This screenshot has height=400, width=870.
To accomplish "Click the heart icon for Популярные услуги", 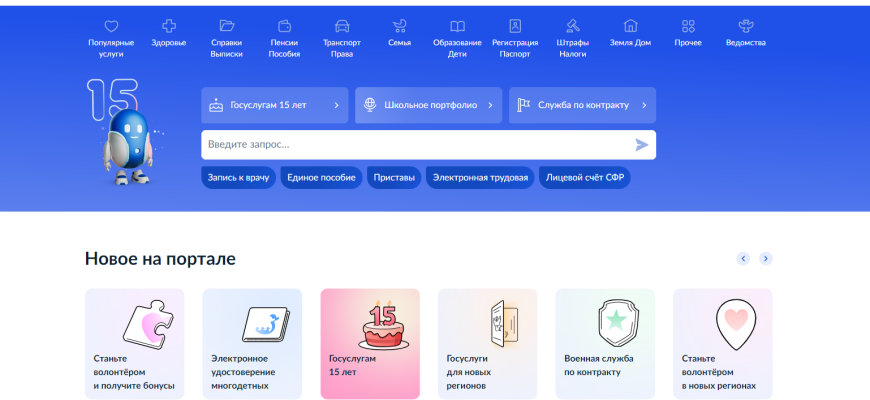I will point(111,26).
